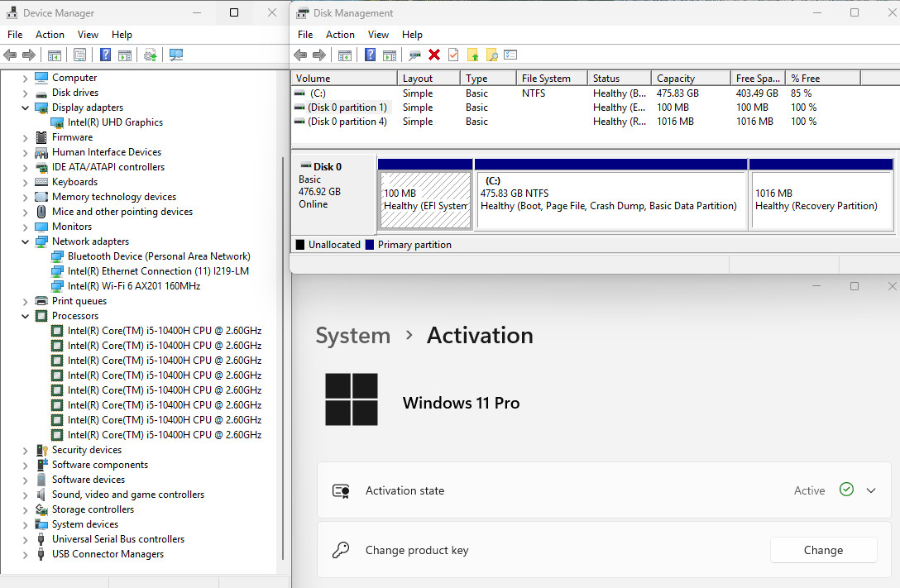
Task: Open Help menu in Device Manager
Action: click(x=122, y=35)
